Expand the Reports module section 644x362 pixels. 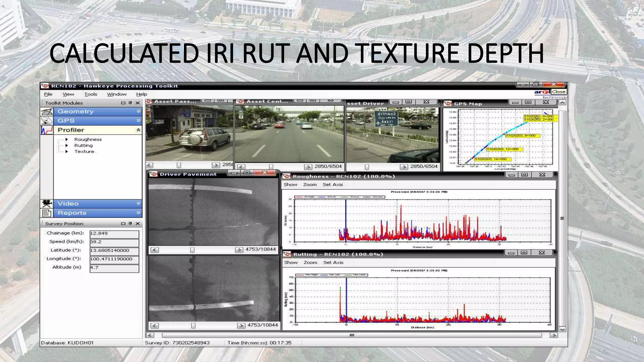(138, 213)
